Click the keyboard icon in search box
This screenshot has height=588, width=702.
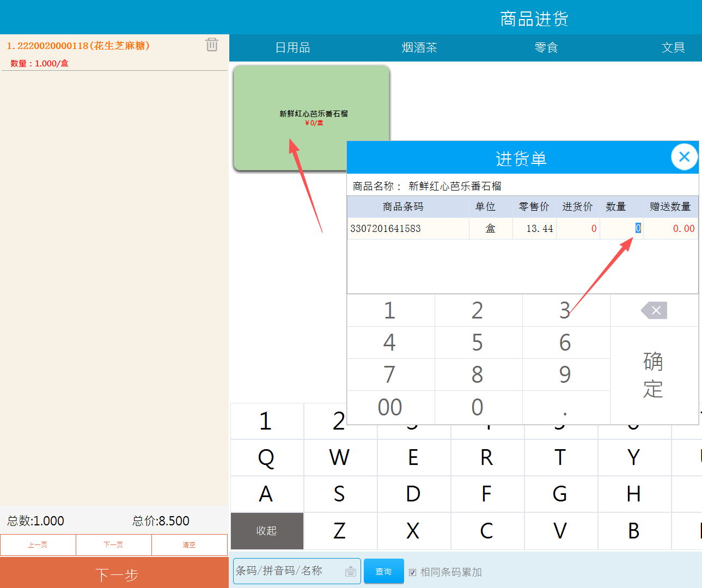pyautogui.click(x=351, y=571)
